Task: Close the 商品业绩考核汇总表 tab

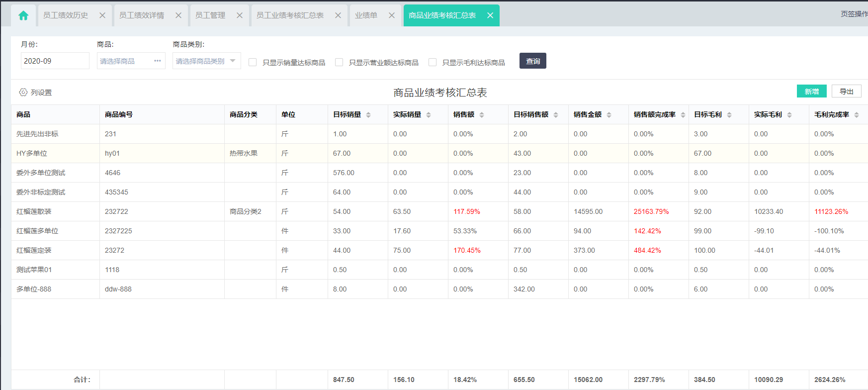Action: tap(490, 15)
